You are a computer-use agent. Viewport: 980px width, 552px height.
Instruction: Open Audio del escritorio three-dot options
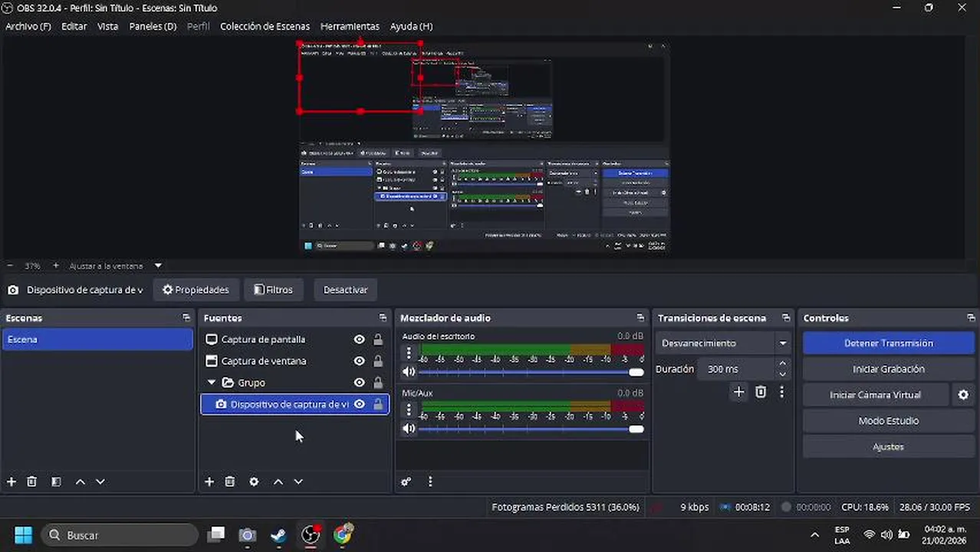pos(409,353)
